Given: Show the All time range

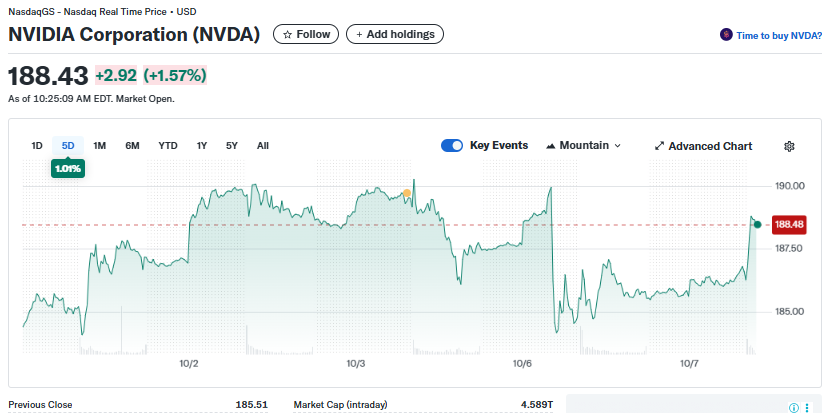Looking at the screenshot, I should point(263,146).
